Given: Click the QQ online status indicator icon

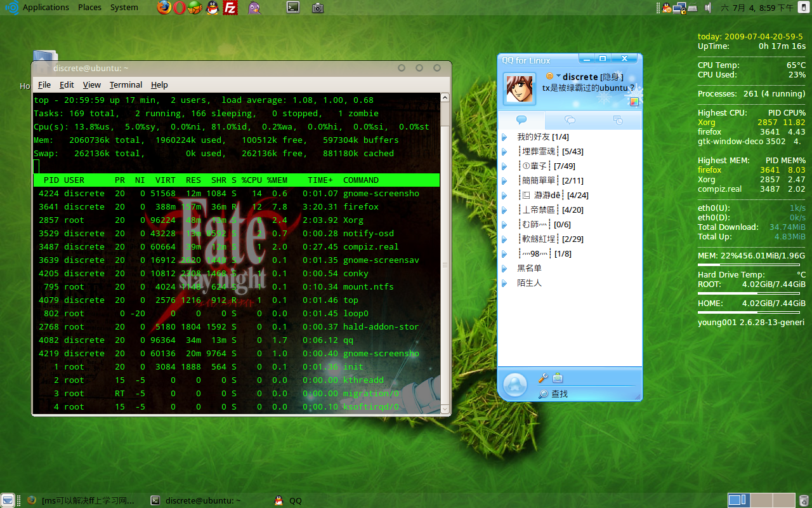Looking at the screenshot, I should (x=550, y=76).
